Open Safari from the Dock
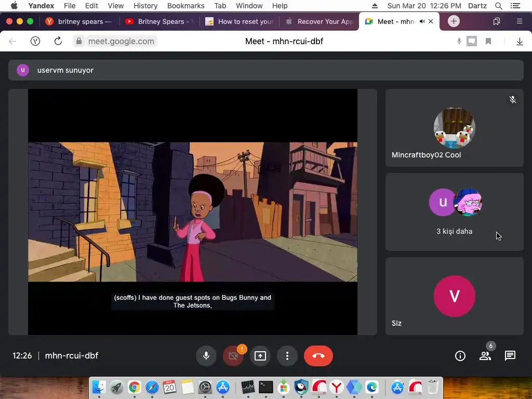Viewport: 532px width, 399px height. (x=152, y=387)
